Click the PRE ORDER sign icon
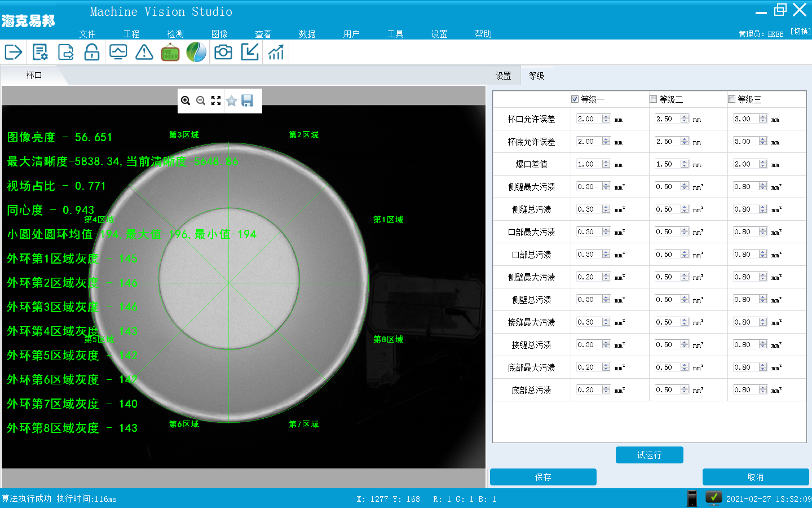The height and width of the screenshot is (508, 812). pos(170,52)
